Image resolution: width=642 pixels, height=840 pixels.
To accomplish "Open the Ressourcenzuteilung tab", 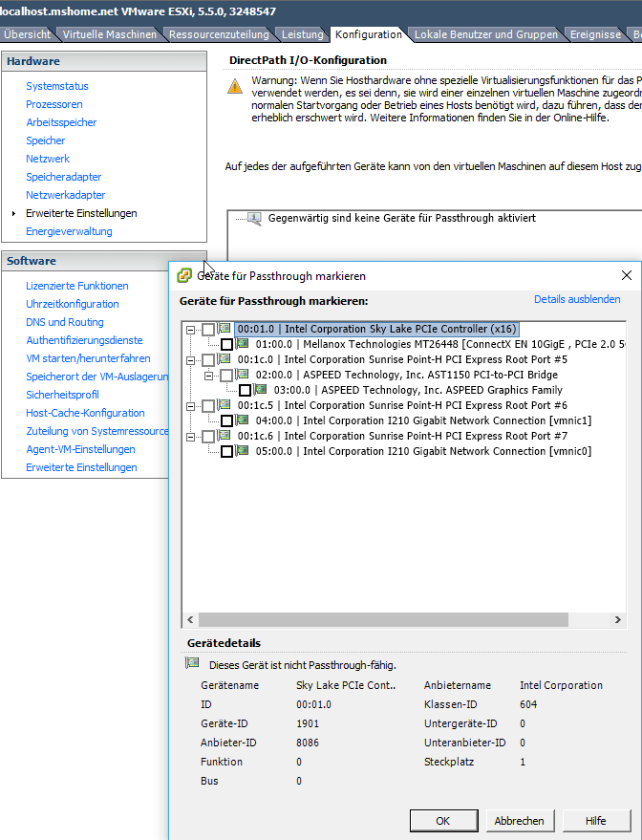I will coord(219,34).
